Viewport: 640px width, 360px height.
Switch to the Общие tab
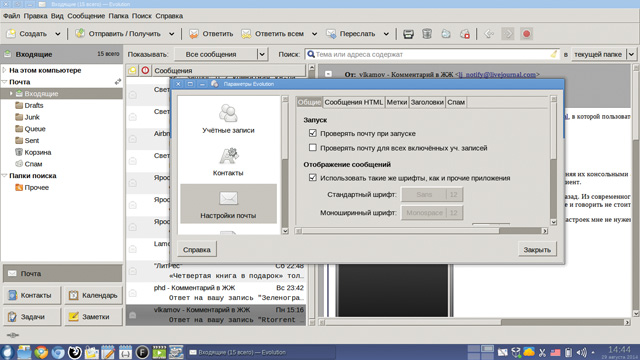309,102
